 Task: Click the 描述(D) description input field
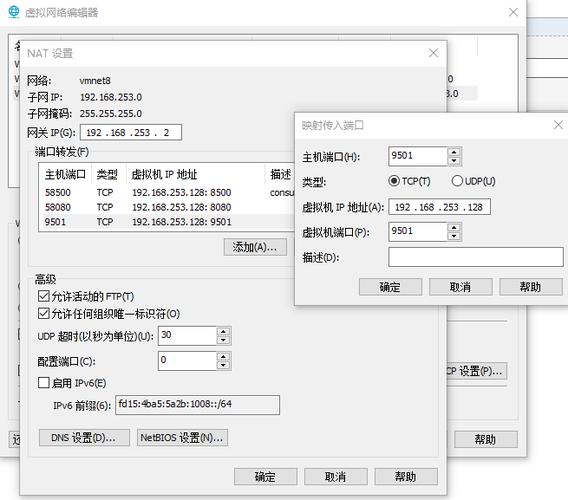(476, 257)
